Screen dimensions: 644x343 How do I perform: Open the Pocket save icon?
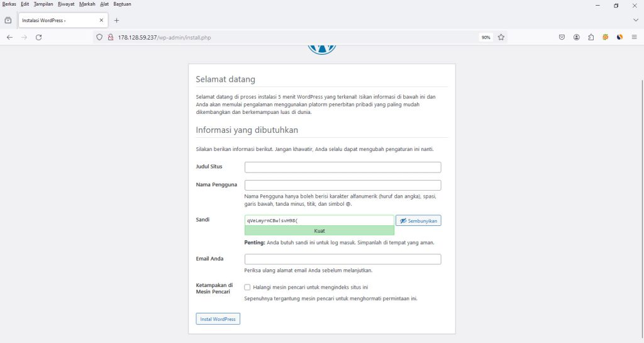pos(562,37)
